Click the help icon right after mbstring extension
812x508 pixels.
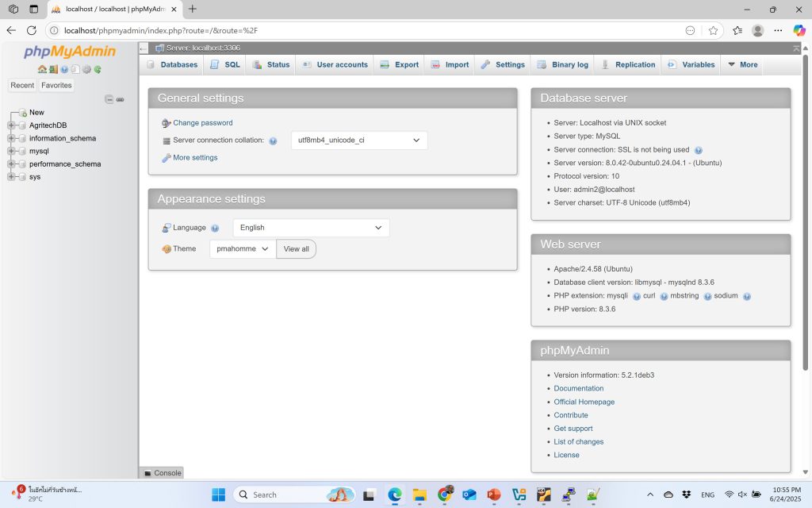(707, 297)
